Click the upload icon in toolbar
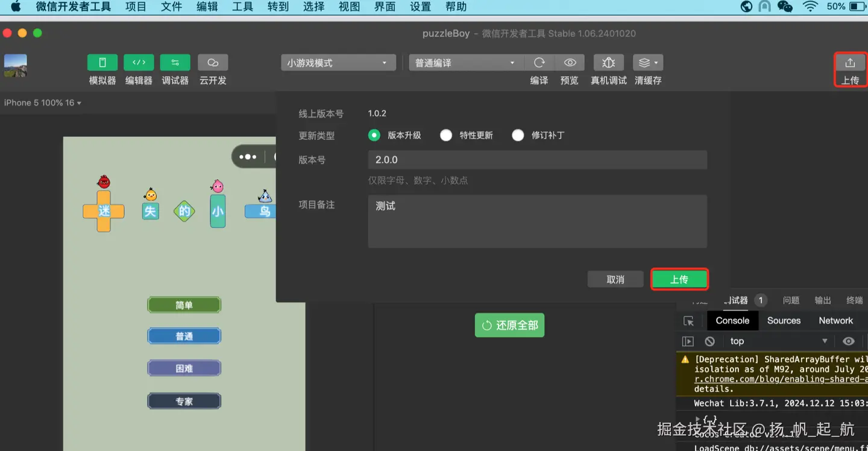 [850, 63]
